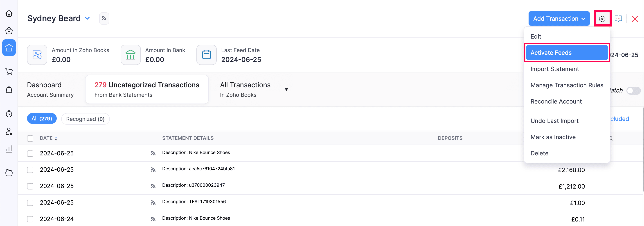644x226 pixels.
Task: Click the shopping cart sidebar icon
Action: 9,72
